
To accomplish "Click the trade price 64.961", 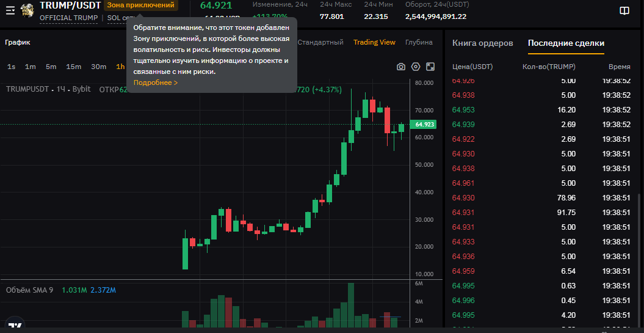I will pyautogui.click(x=463, y=183).
